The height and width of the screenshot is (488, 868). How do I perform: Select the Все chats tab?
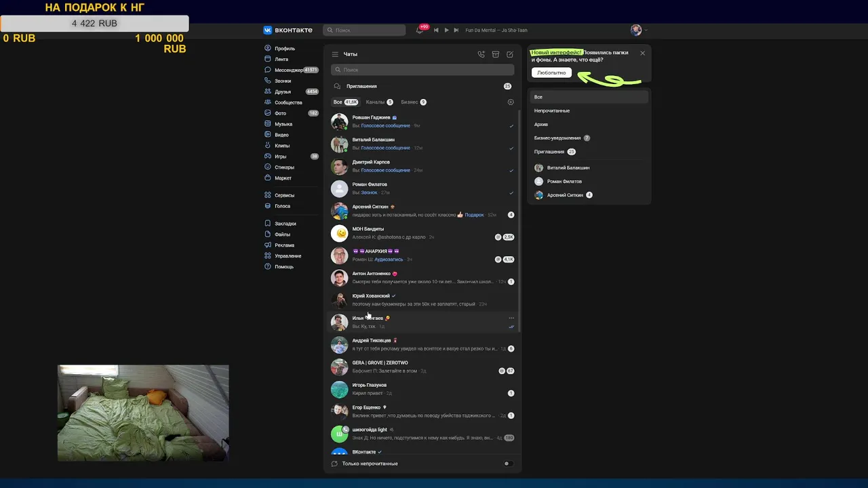click(345, 102)
